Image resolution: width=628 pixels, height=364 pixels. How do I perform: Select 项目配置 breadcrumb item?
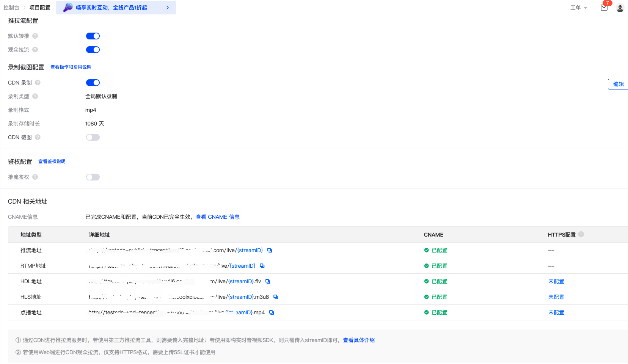pyautogui.click(x=40, y=8)
